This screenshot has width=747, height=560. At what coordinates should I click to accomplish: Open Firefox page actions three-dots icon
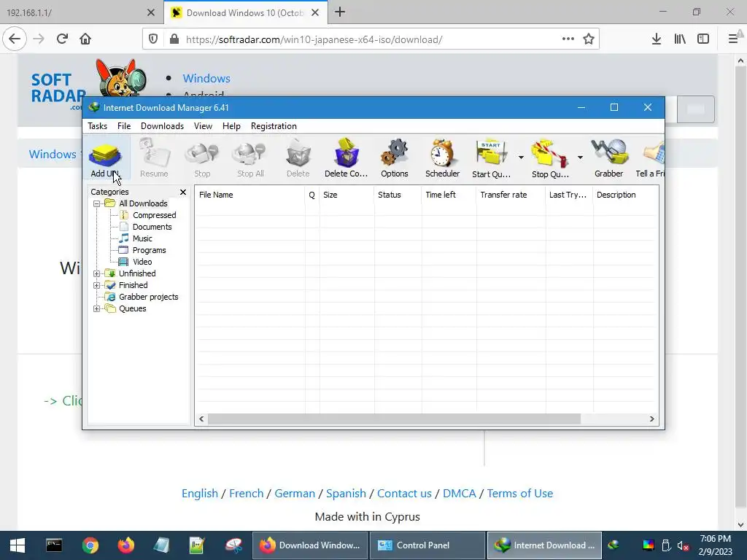(x=568, y=39)
